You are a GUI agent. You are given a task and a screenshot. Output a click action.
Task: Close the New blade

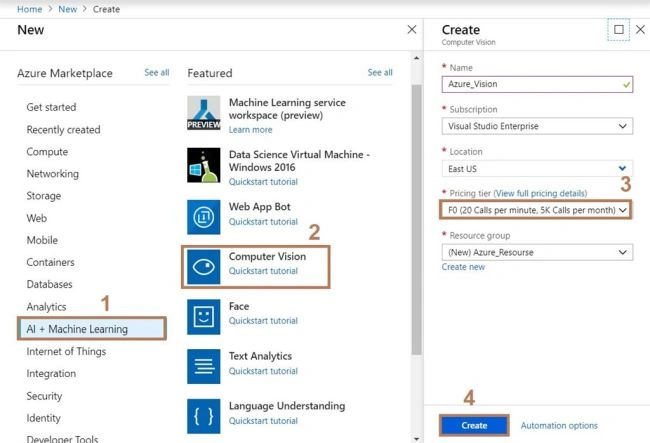coord(412,29)
